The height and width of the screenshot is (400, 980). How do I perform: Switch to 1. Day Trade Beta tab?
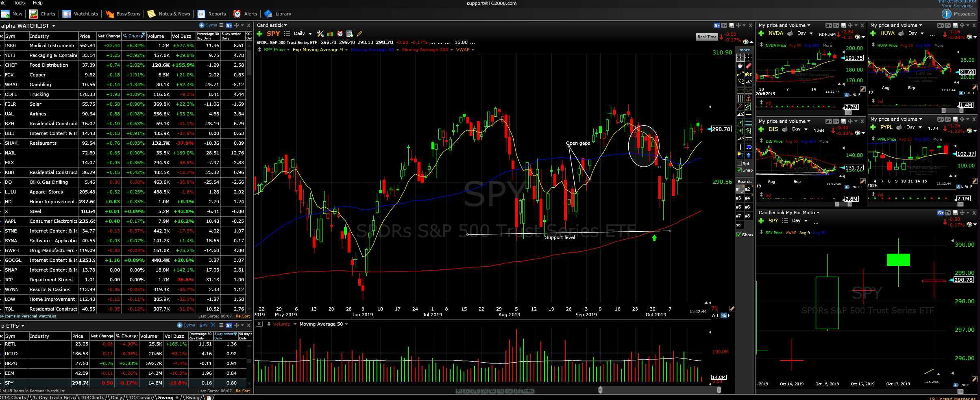point(53,397)
